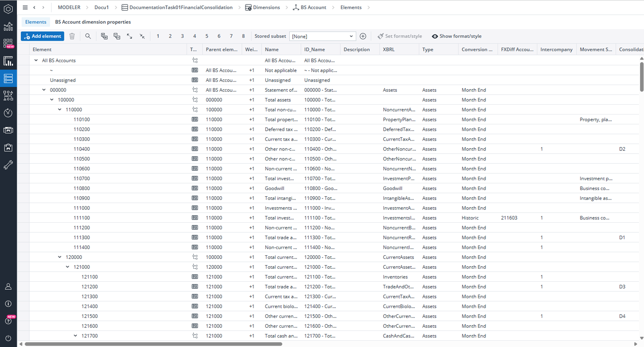Click the horizontal scrollbar at bottom

(x=153, y=344)
